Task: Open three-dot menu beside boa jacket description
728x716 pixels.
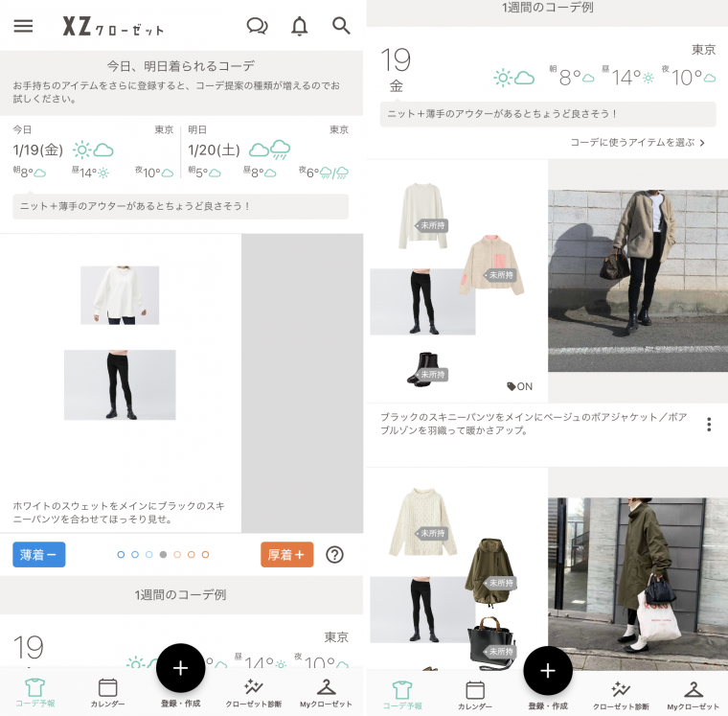Action: [709, 425]
